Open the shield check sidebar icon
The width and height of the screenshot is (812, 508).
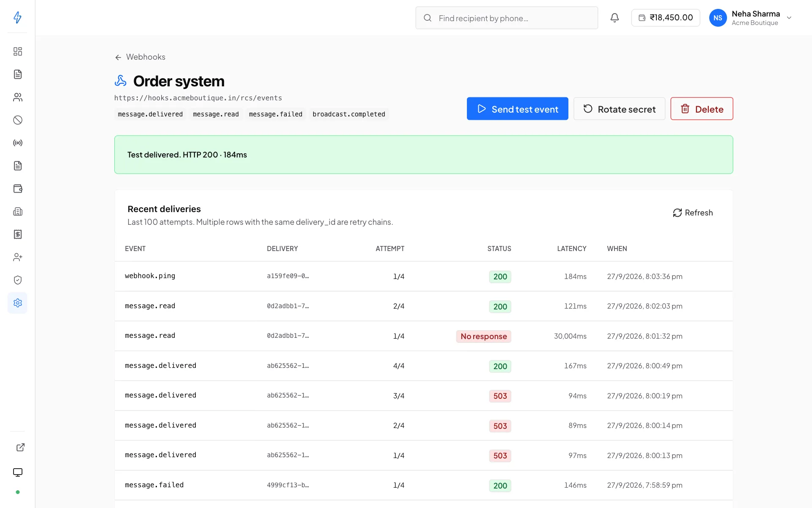17,280
